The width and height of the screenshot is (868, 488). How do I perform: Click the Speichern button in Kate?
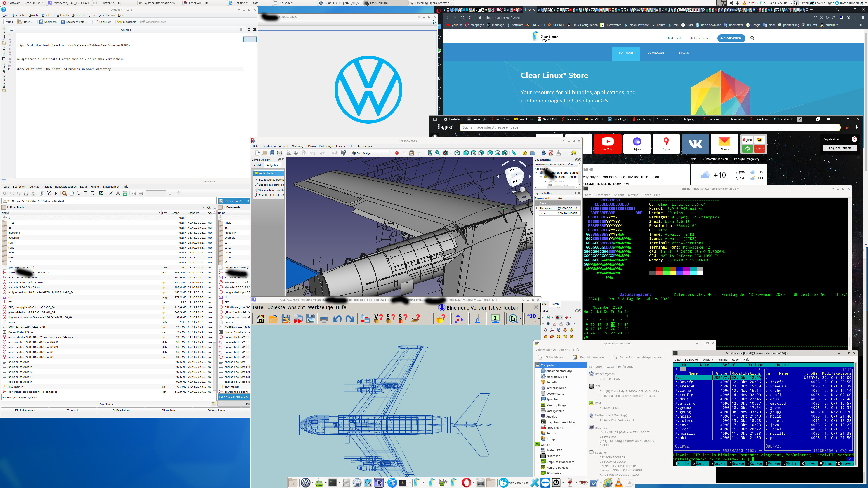(x=48, y=22)
